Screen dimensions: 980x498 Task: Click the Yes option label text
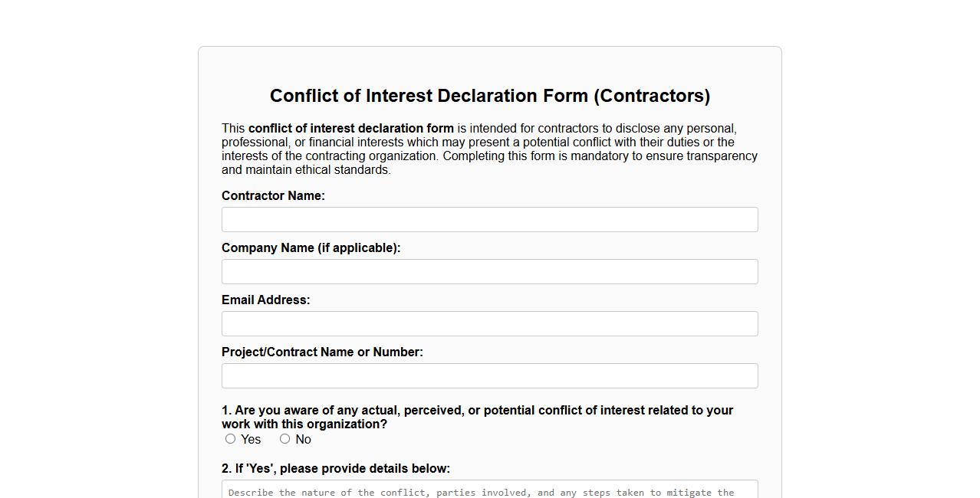[x=250, y=439]
